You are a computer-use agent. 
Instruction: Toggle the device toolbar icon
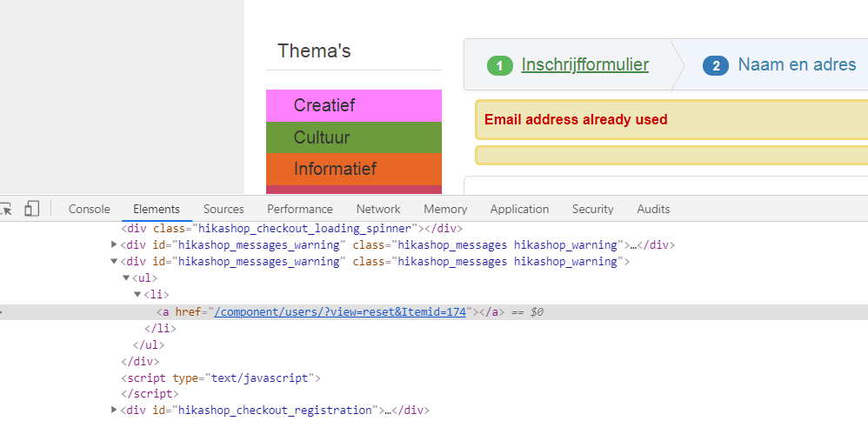(31, 209)
